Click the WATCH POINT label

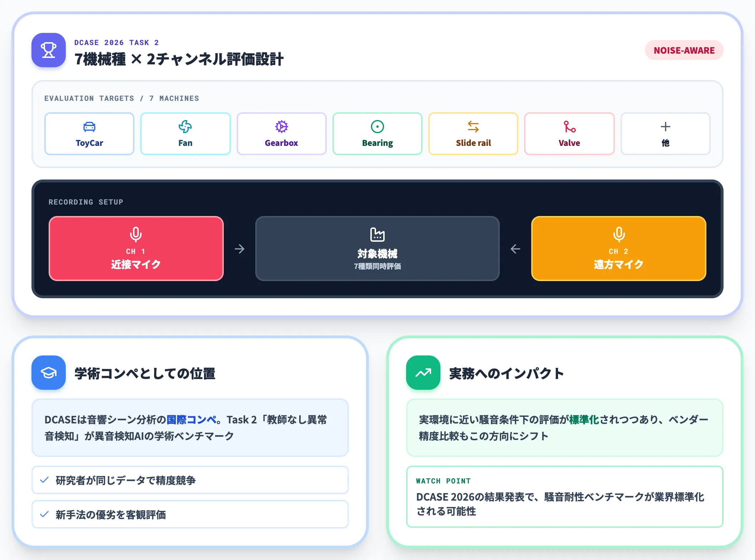pyautogui.click(x=443, y=481)
